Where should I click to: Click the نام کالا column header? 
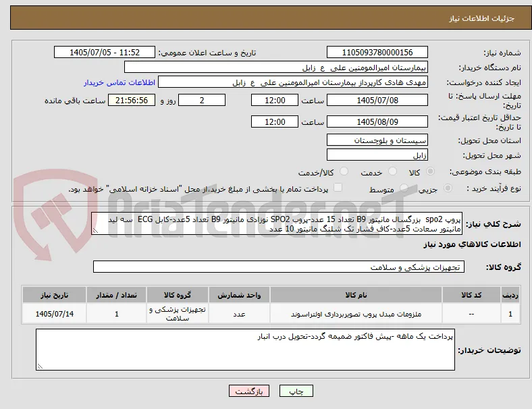(x=356, y=295)
